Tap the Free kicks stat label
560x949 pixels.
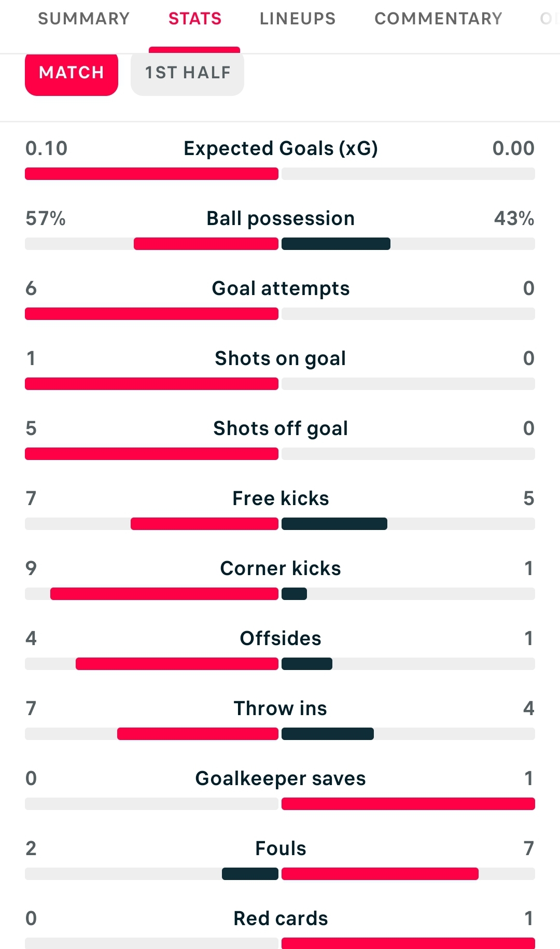(x=281, y=498)
